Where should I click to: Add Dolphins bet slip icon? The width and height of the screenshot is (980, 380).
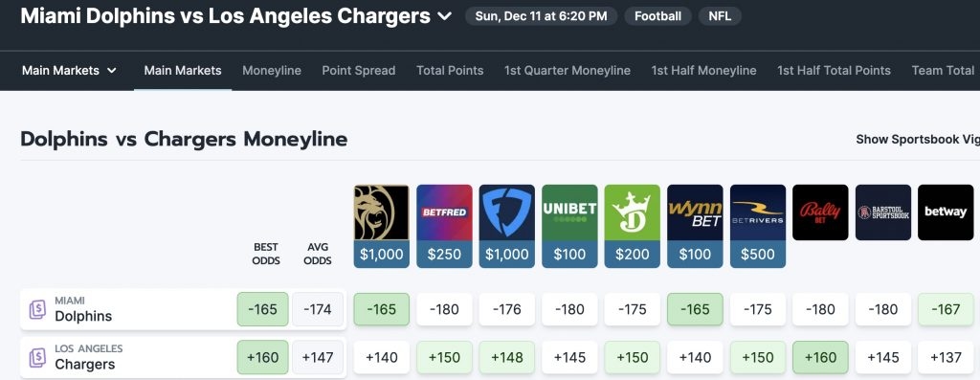click(37, 309)
